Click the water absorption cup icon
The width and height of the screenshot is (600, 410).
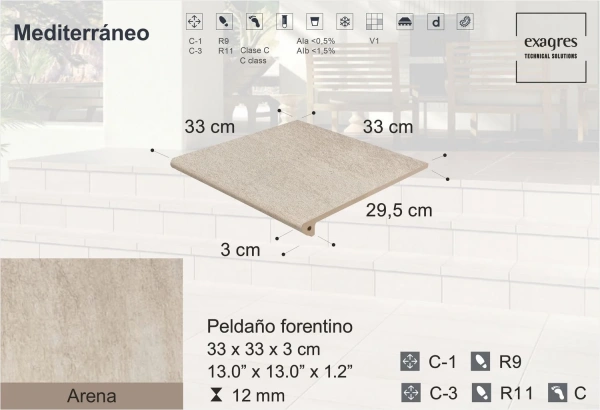(314, 21)
